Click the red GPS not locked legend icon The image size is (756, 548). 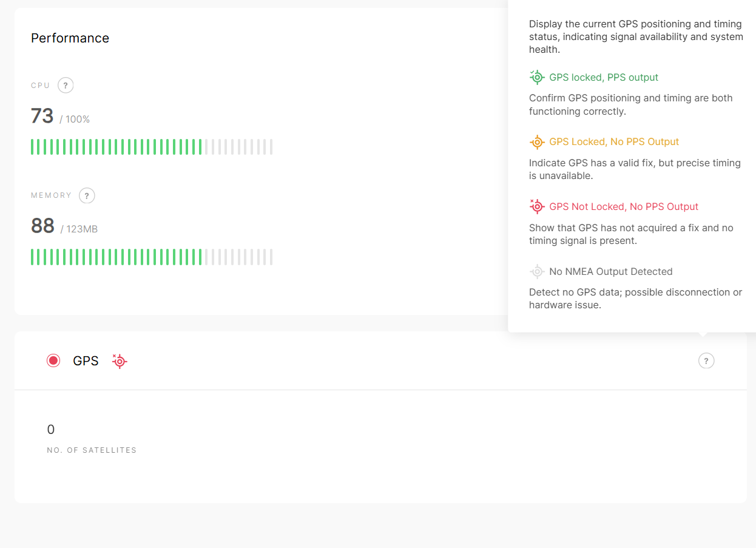pos(537,206)
